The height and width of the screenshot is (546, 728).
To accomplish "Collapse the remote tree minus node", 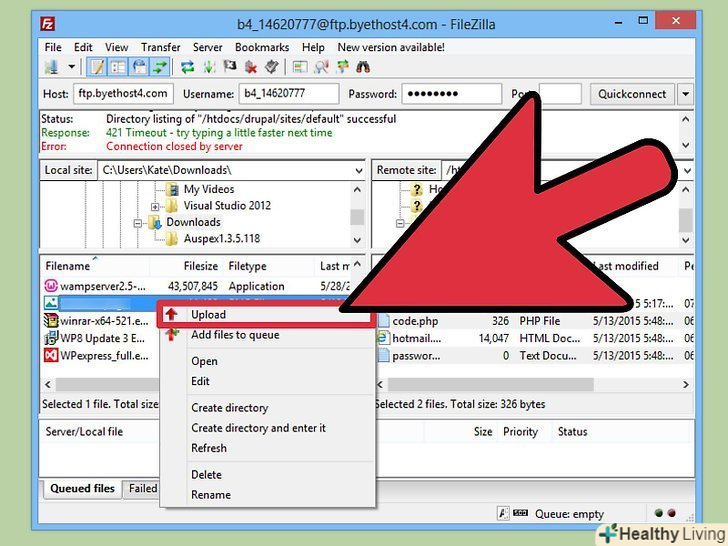I will point(400,223).
